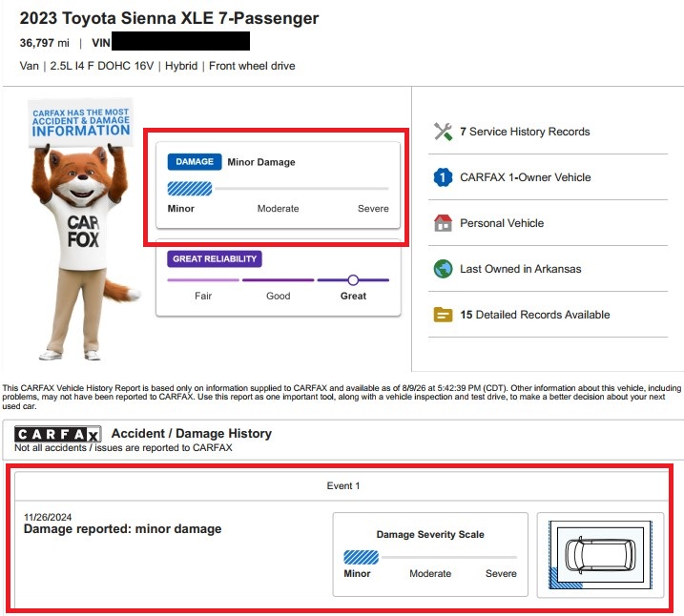Click the blue 1-Owner badge icon
684x616 pixels.
(443, 177)
